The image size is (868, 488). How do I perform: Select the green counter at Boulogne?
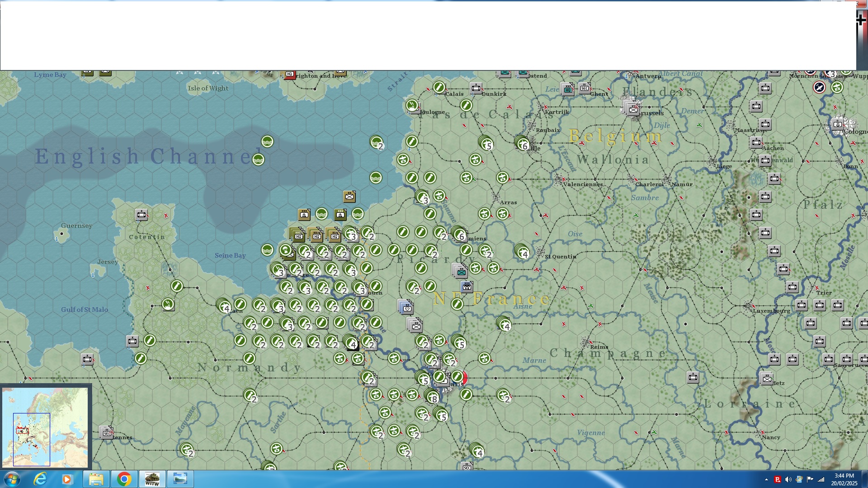point(412,106)
